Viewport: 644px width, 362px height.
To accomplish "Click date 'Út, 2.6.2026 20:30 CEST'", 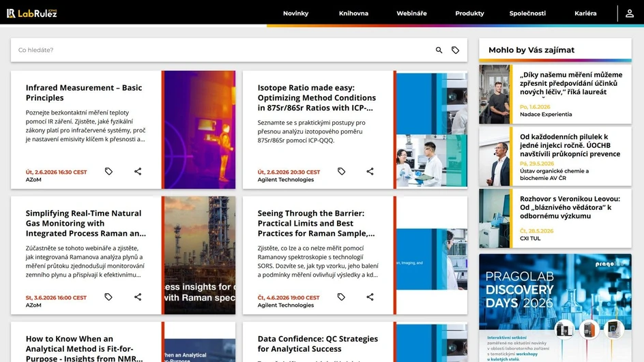I will click(x=289, y=172).
